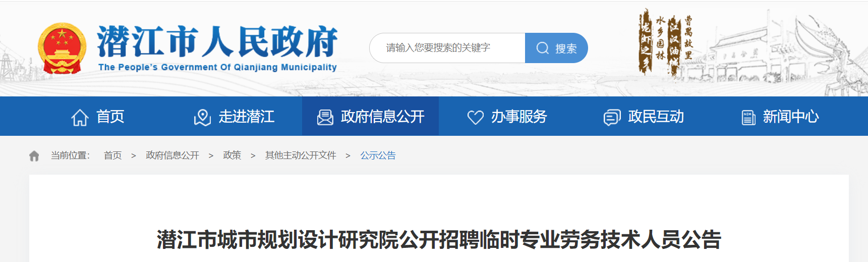The height and width of the screenshot is (262, 868).
Task: Click the heart icon beside 办事服务
Action: (x=475, y=118)
